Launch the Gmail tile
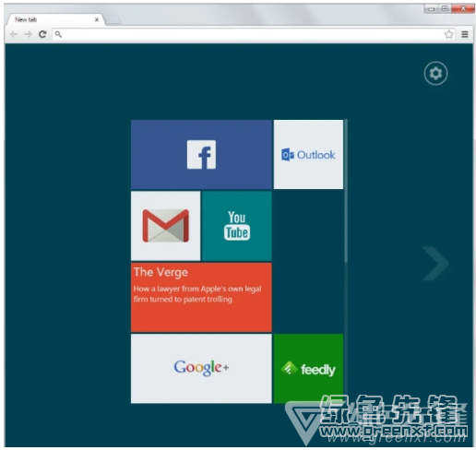This screenshot has height=450, width=476. (x=165, y=226)
